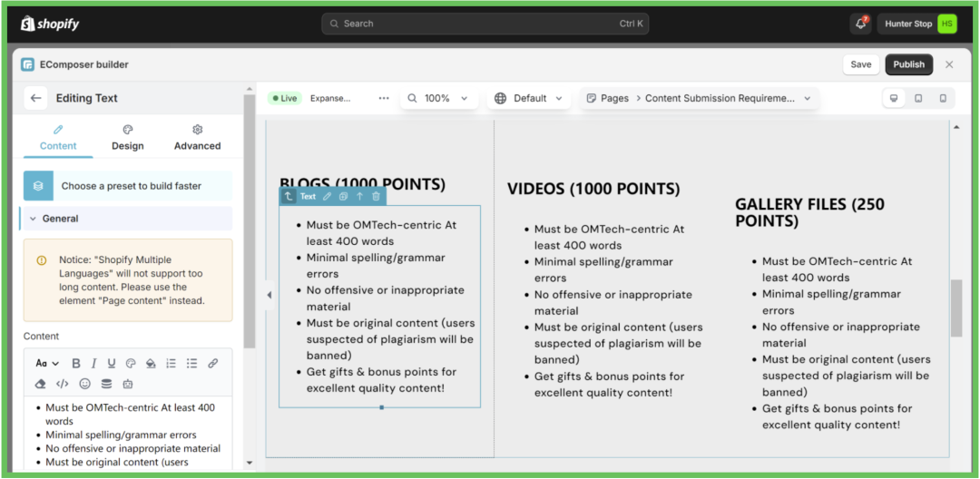Open the AI robot assistant icon
980x479 pixels.
click(x=128, y=384)
